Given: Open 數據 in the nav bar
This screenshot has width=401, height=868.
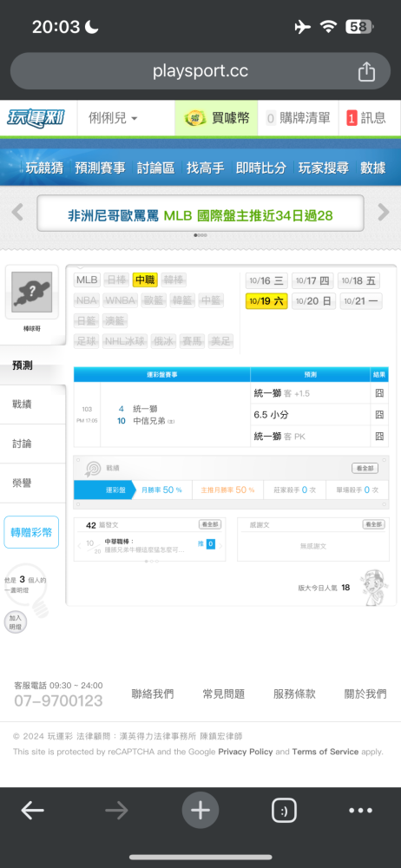Looking at the screenshot, I should (x=372, y=168).
